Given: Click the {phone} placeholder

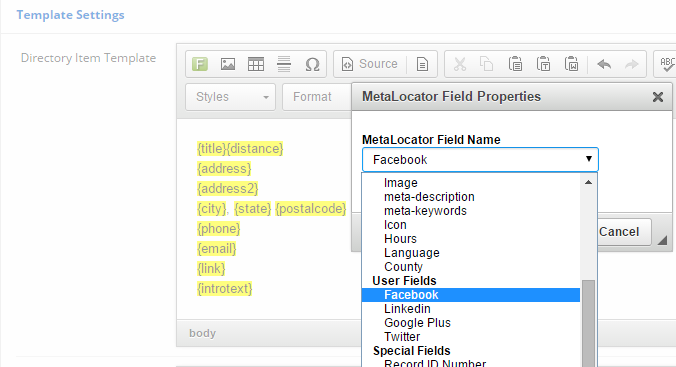Looking at the screenshot, I should pyautogui.click(x=219, y=229).
